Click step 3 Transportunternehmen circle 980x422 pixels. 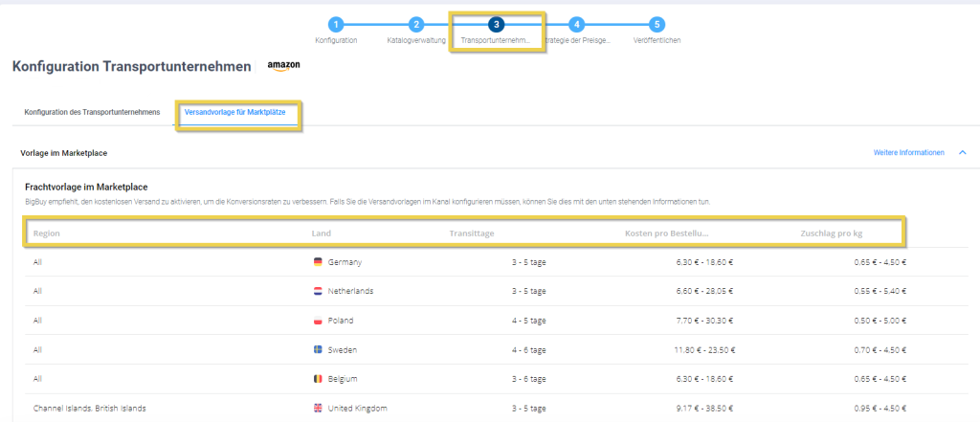click(x=496, y=25)
